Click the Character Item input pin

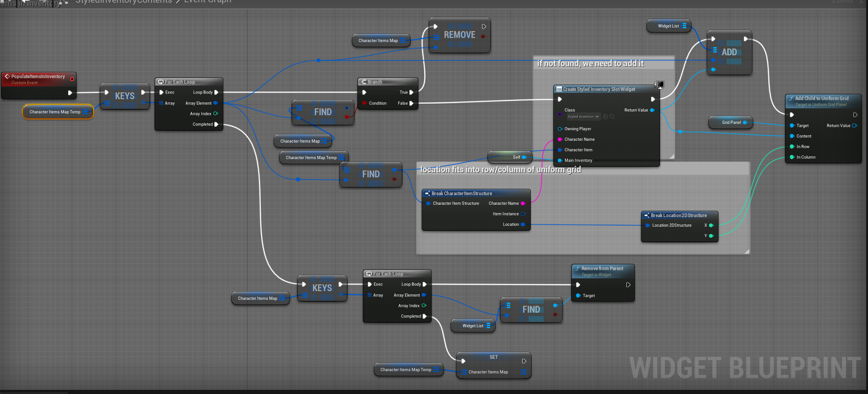point(560,150)
